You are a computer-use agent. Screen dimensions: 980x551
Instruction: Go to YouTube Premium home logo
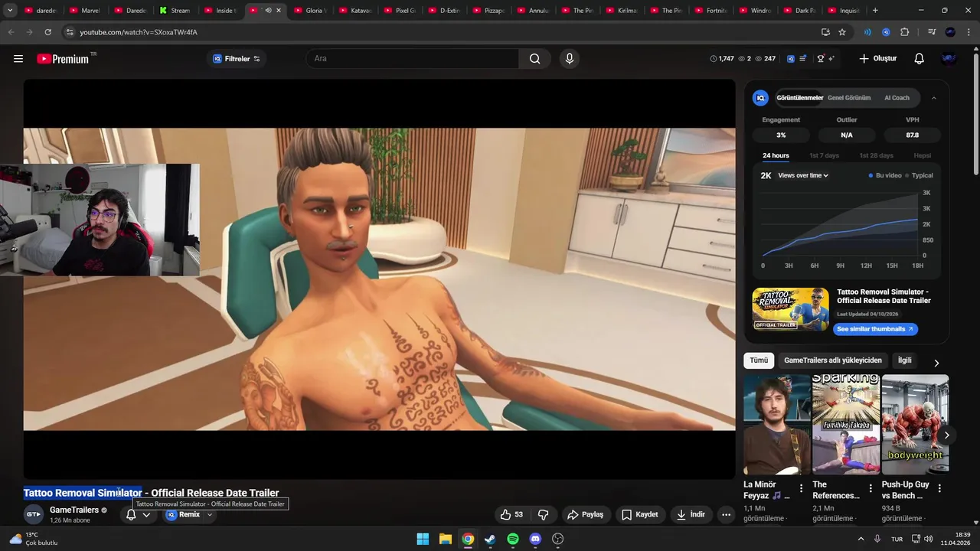point(63,59)
